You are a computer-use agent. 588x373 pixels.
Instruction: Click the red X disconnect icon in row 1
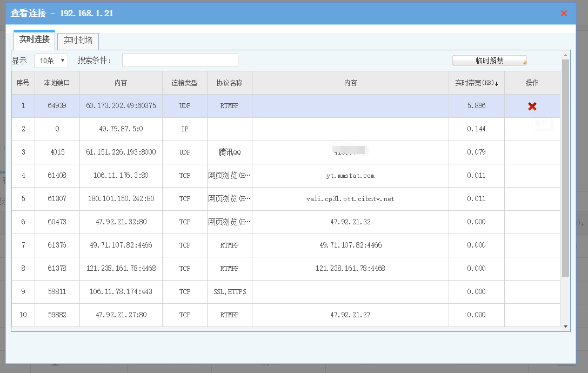(532, 106)
